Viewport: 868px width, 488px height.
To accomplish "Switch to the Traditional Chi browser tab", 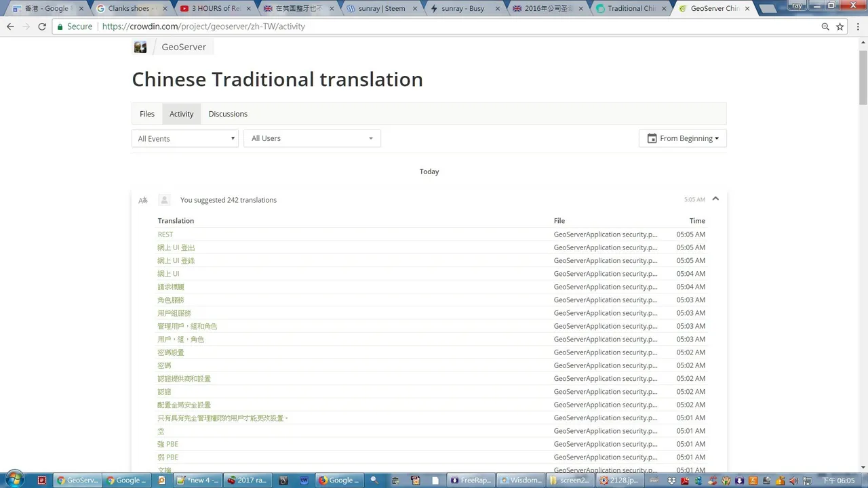I will tap(630, 8).
